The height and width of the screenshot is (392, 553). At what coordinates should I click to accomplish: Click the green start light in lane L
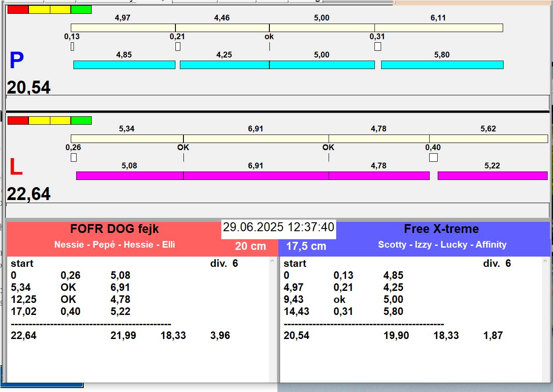pyautogui.click(x=81, y=120)
